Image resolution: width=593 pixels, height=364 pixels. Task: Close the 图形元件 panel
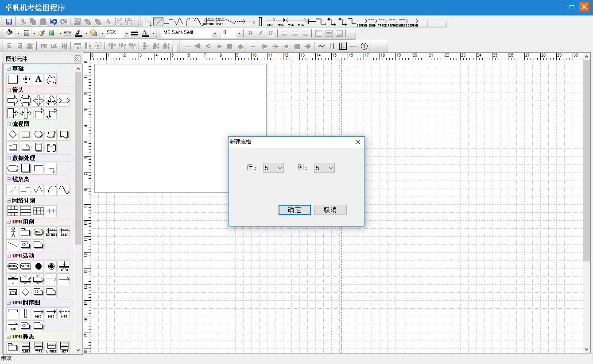click(77, 59)
